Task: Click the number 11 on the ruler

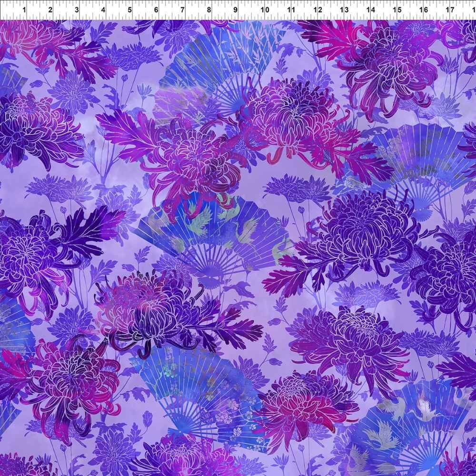Action: 291,10
